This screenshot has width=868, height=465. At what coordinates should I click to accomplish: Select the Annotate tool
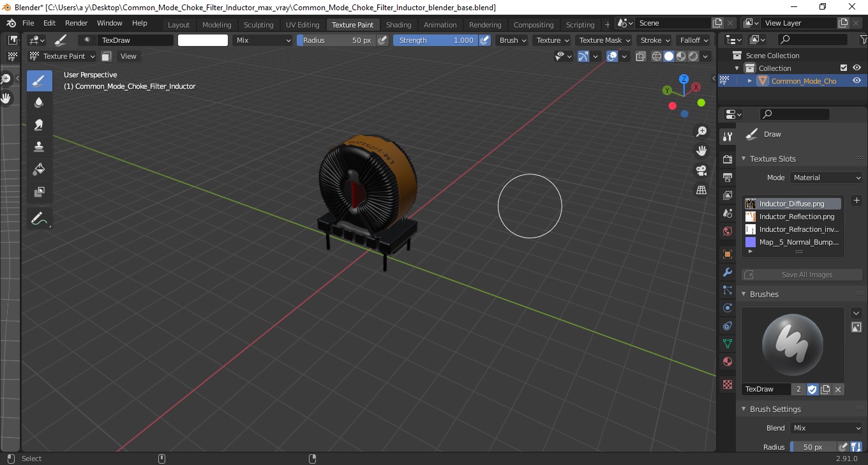(x=40, y=218)
